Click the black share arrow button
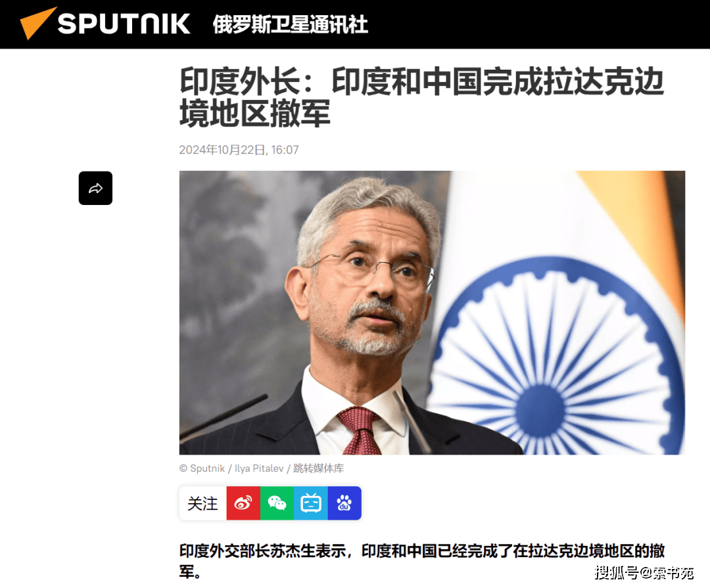Screen dimensions: 710x588 click(x=95, y=189)
